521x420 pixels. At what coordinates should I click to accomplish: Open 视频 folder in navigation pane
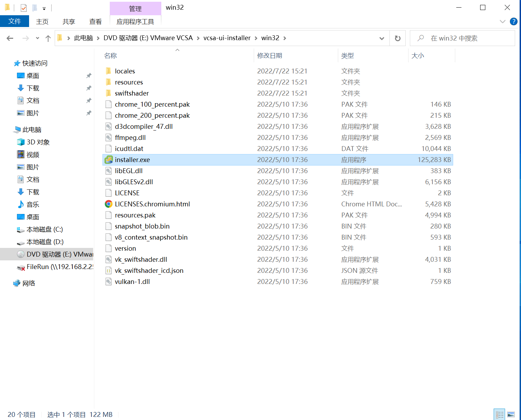(x=28, y=154)
